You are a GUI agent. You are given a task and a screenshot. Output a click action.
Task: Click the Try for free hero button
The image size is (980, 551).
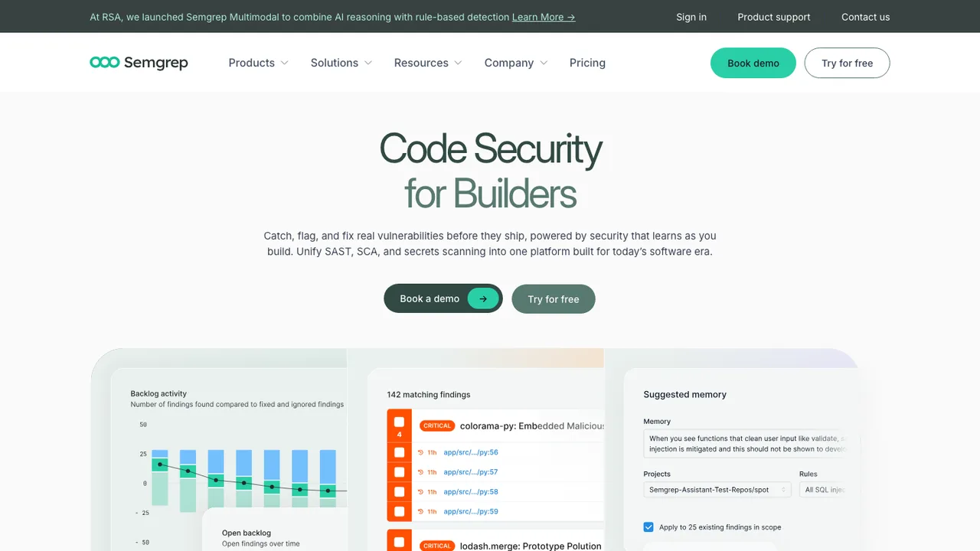pyautogui.click(x=554, y=299)
